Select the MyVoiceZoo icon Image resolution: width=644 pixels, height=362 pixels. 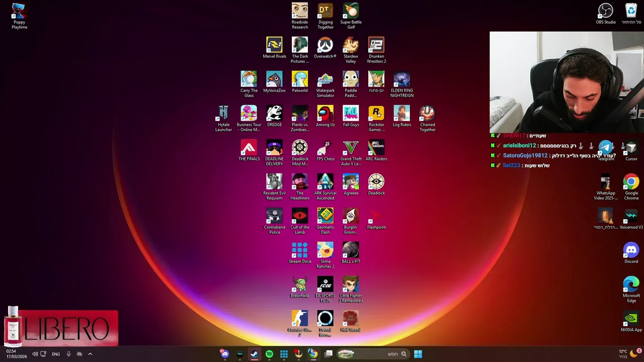(x=274, y=82)
